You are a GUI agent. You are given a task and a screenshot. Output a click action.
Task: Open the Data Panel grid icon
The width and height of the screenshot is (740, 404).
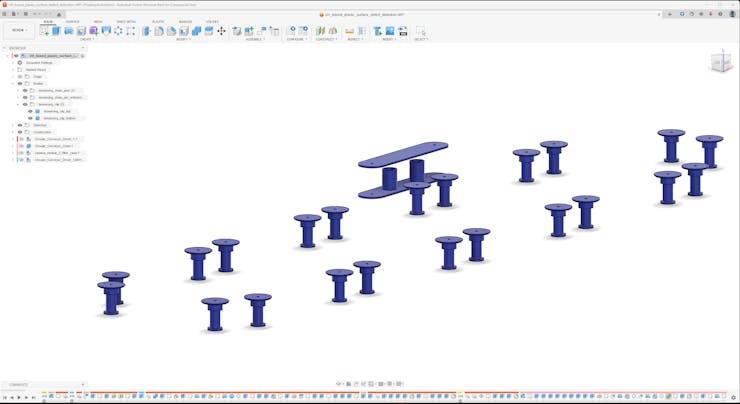pyautogui.click(x=5, y=14)
